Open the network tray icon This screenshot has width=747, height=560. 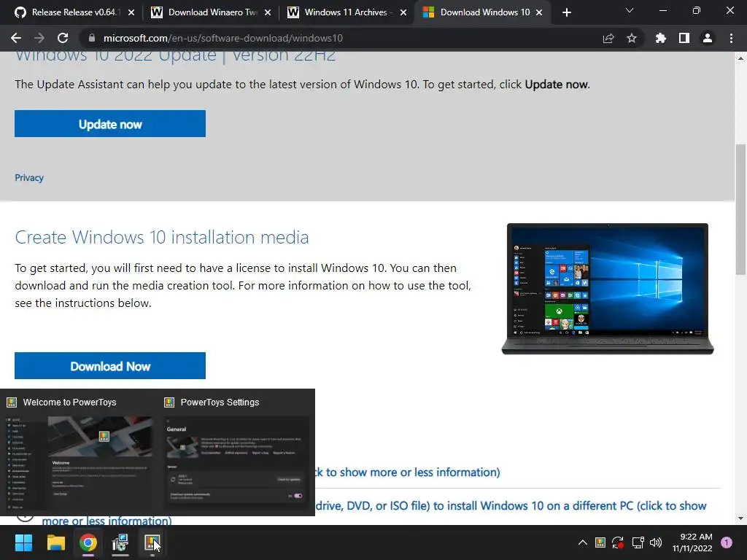point(638,542)
